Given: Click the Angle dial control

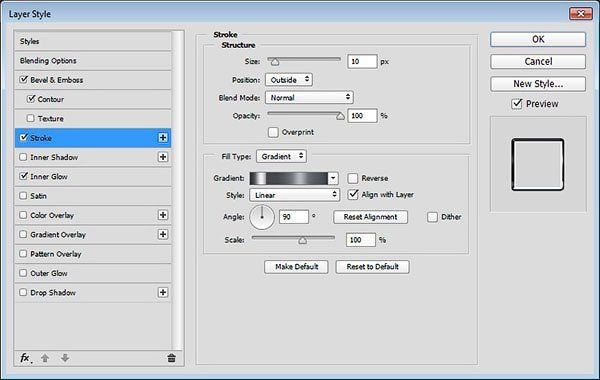Looking at the screenshot, I should 262,217.
